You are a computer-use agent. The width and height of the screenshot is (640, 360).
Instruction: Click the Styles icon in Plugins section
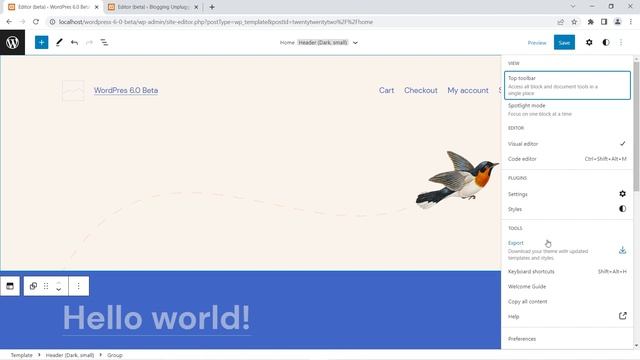pyautogui.click(x=622, y=209)
